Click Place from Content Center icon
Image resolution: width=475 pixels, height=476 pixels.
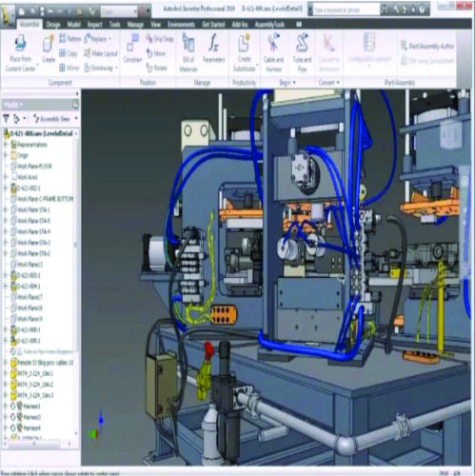[20, 44]
